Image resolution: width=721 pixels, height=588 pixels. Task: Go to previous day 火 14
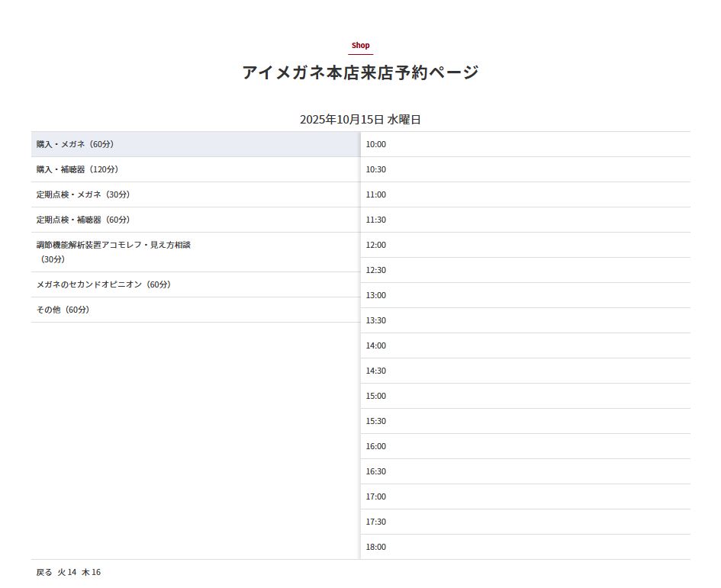[67, 572]
